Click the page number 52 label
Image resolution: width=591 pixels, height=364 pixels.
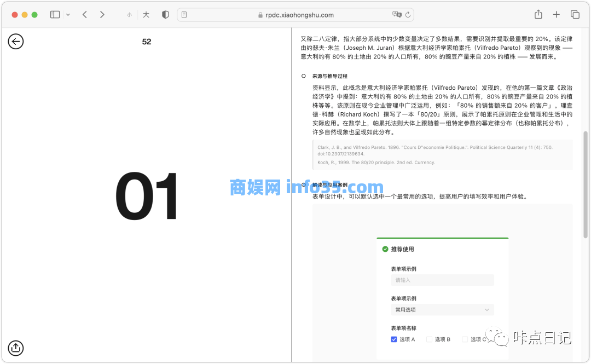pos(147,42)
